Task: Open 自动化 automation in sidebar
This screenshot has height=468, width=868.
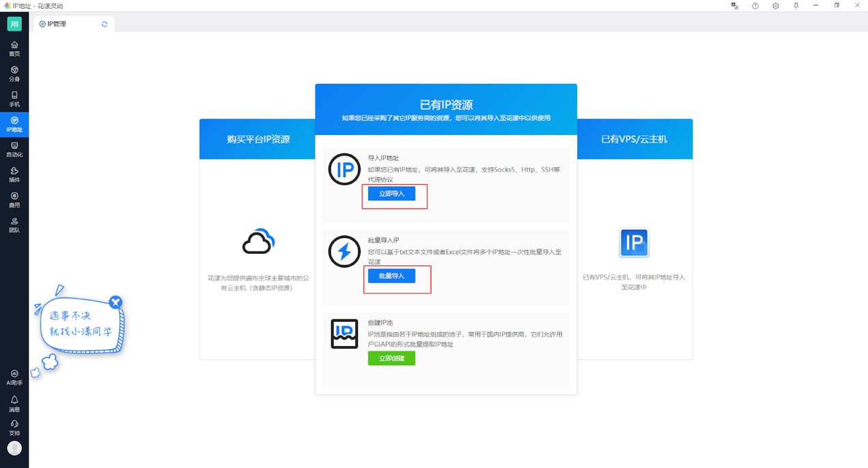Action: (x=14, y=149)
